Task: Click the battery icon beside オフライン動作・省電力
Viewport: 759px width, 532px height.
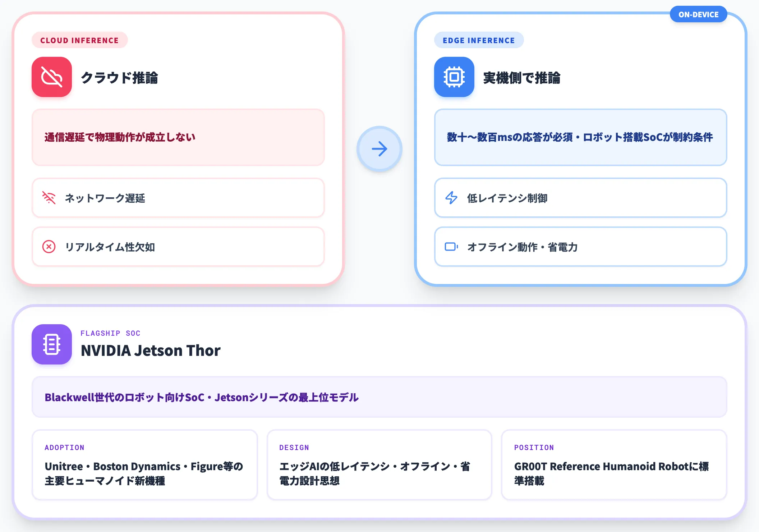Action: click(451, 247)
